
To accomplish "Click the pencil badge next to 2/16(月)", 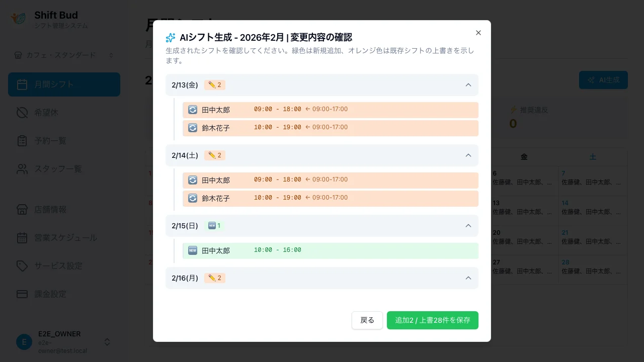I will (x=215, y=278).
